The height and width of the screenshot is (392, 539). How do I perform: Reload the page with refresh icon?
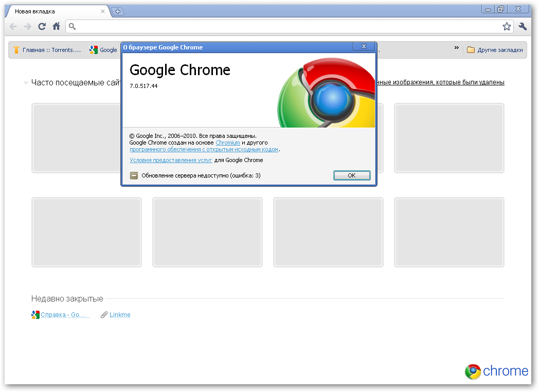coord(42,26)
